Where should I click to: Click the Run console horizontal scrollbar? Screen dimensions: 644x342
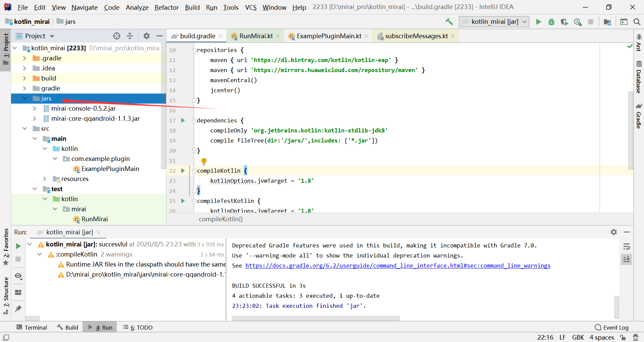coord(315,318)
